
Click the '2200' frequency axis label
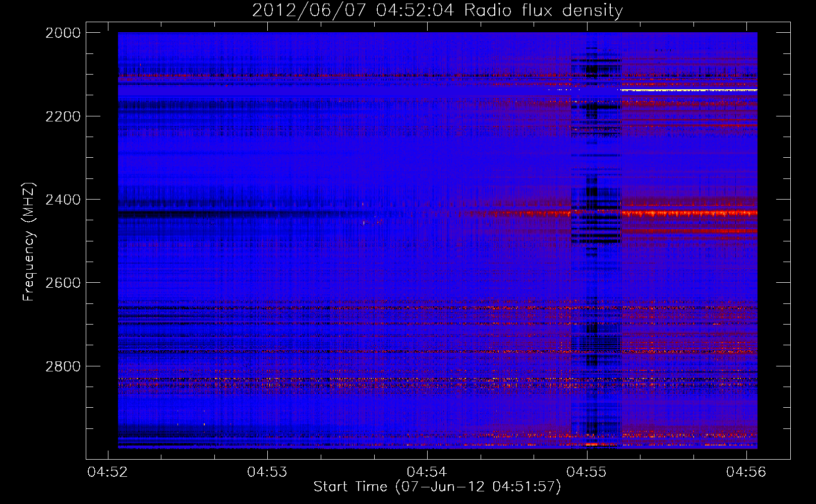(x=63, y=116)
